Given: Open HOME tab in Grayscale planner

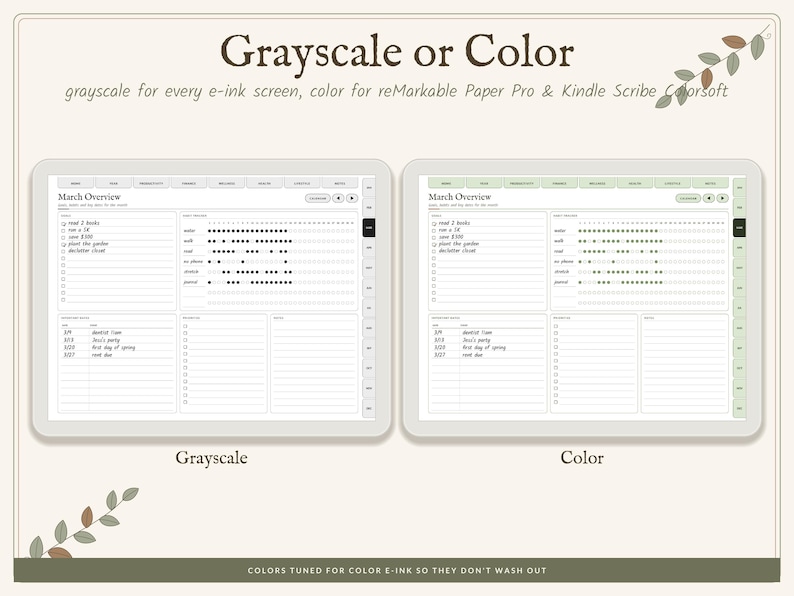Looking at the screenshot, I should (76, 183).
